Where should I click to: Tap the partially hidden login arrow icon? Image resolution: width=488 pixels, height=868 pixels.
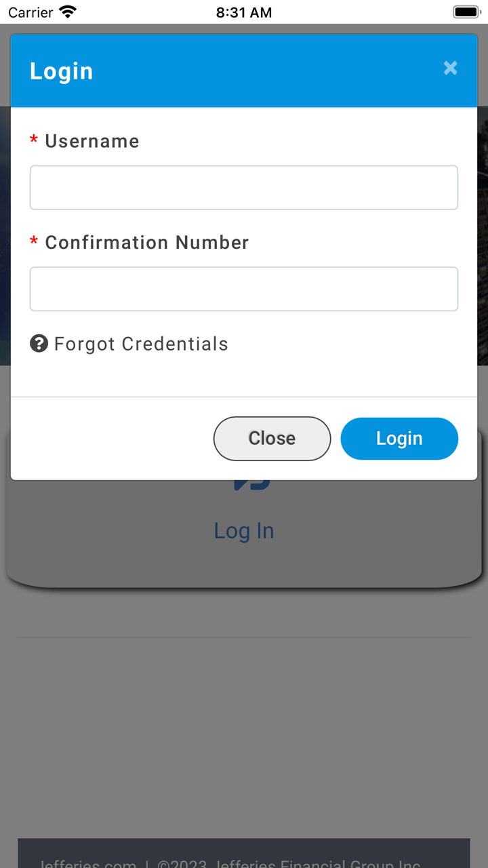252,484
